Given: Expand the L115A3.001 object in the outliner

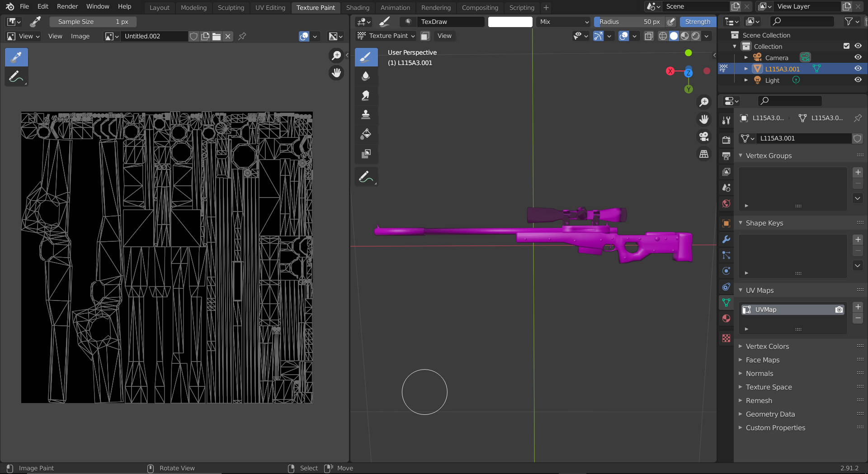Looking at the screenshot, I should coord(746,69).
